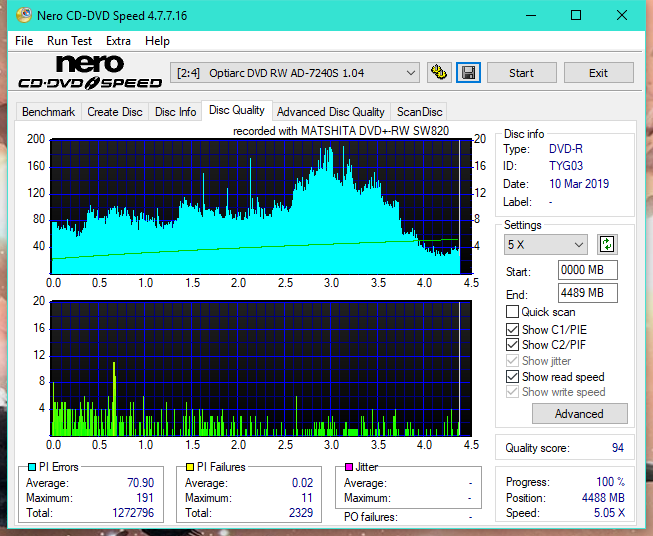Click the Position value 4488 MB
The height and width of the screenshot is (536, 653).
coord(603,498)
